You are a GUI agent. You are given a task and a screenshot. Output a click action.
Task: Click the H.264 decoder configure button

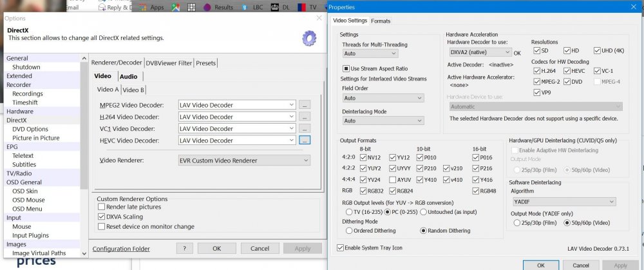click(x=305, y=117)
